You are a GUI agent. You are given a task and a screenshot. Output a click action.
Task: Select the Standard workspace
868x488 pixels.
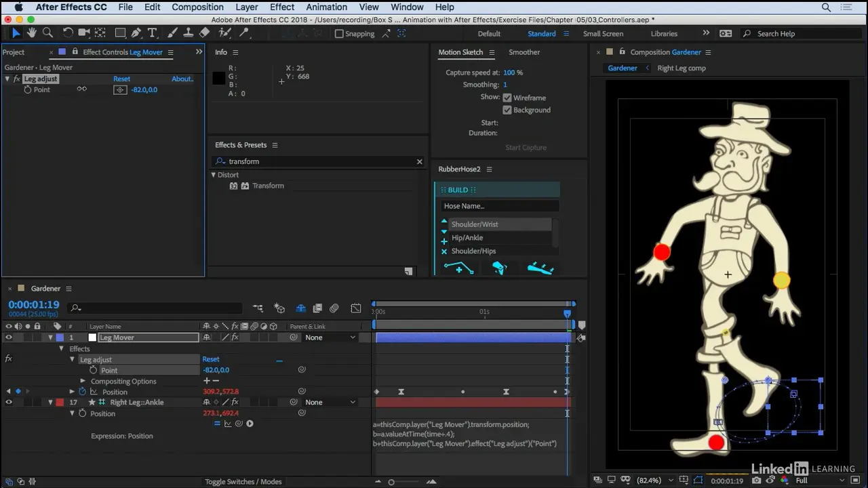(542, 34)
